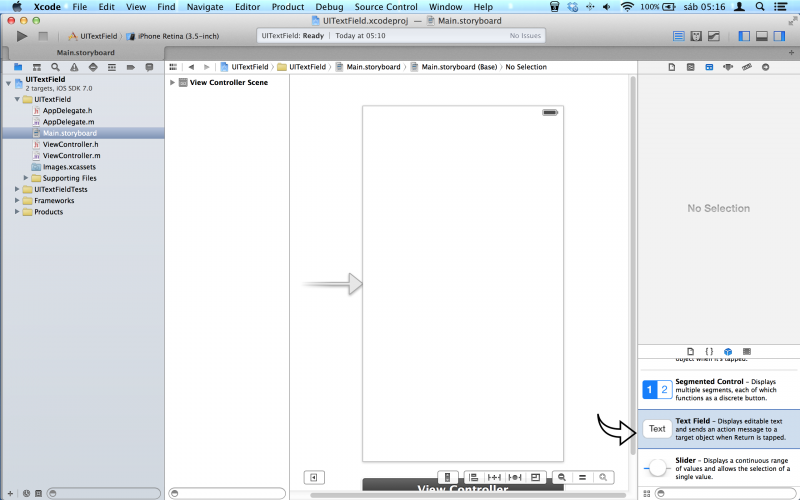Open the Pin constraints menu
Image resolution: width=800 pixels, height=500 pixels.
click(x=494, y=478)
